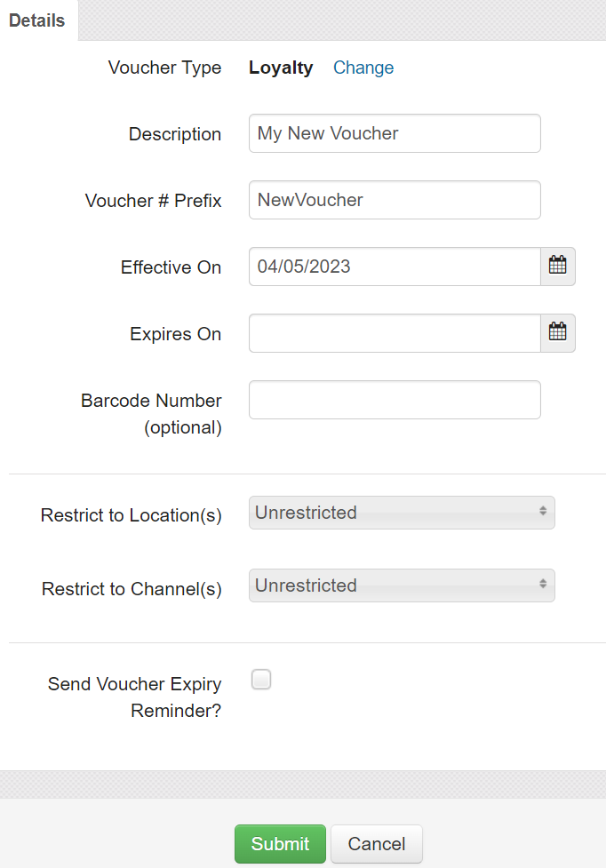
Task: Pick an effective date via the calendar button
Action: pos(557,266)
